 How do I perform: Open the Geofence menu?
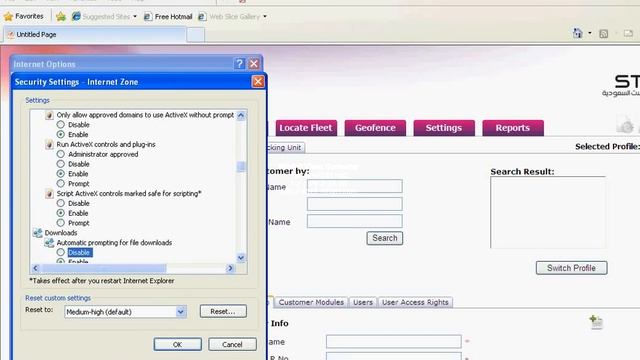375,128
